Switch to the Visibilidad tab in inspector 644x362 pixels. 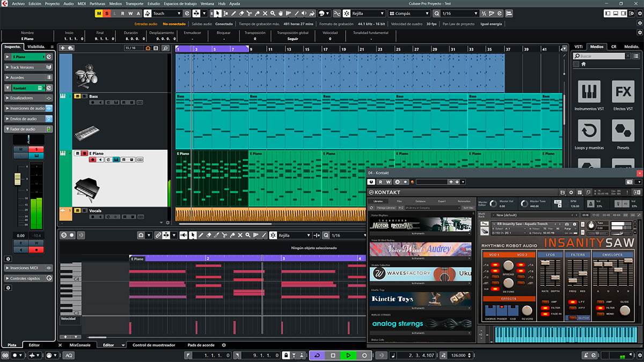click(36, 47)
